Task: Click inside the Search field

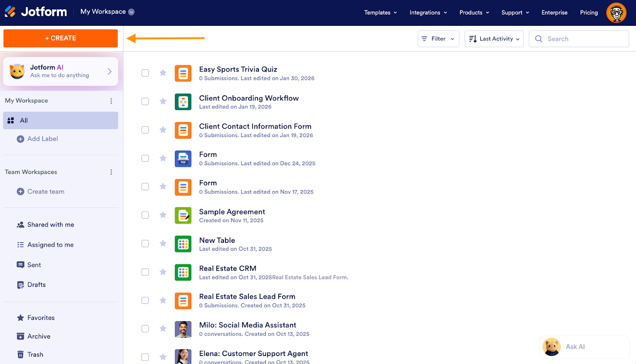Action: tap(578, 39)
